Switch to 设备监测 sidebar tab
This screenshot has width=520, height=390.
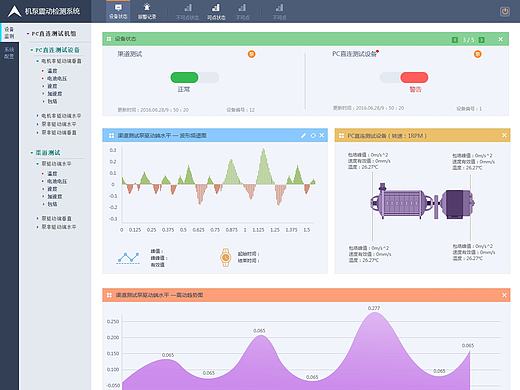[9, 32]
